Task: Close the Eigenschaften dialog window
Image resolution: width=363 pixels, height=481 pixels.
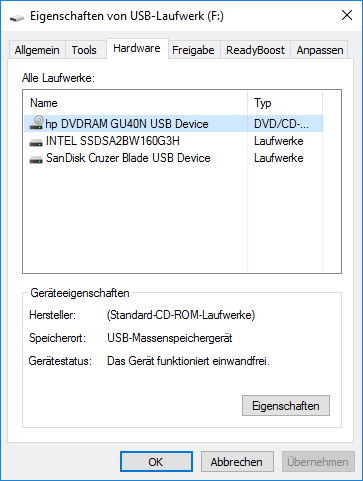Action: 347,15
